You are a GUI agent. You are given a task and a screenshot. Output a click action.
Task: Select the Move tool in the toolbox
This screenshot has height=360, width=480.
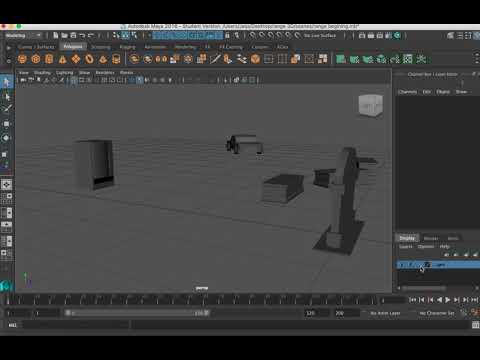tap(7, 124)
